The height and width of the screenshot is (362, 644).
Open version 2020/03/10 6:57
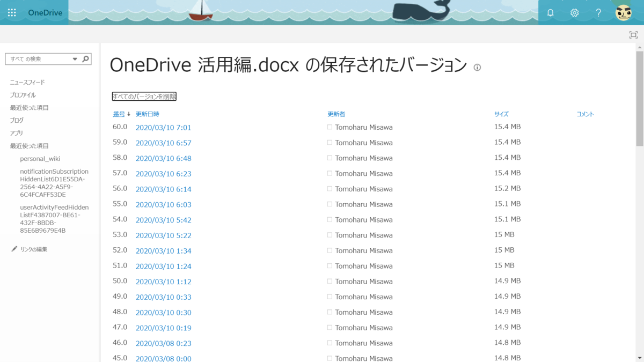pyautogui.click(x=163, y=143)
